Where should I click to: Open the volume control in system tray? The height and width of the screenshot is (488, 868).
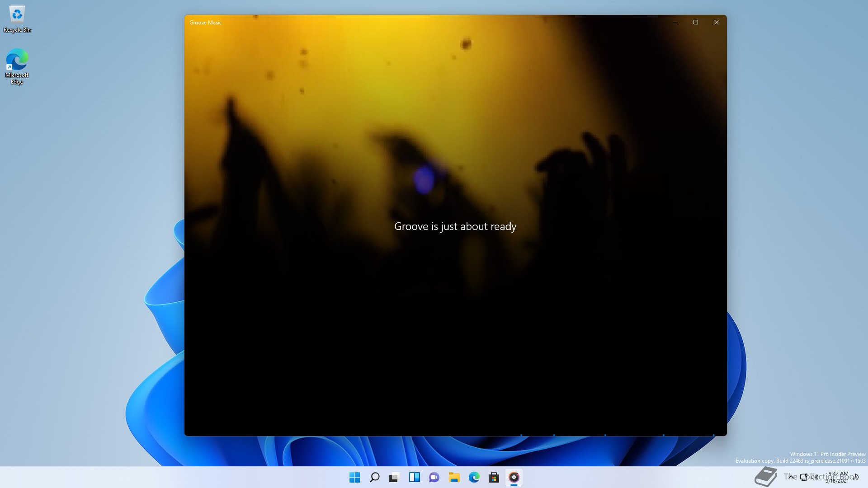[x=814, y=477]
